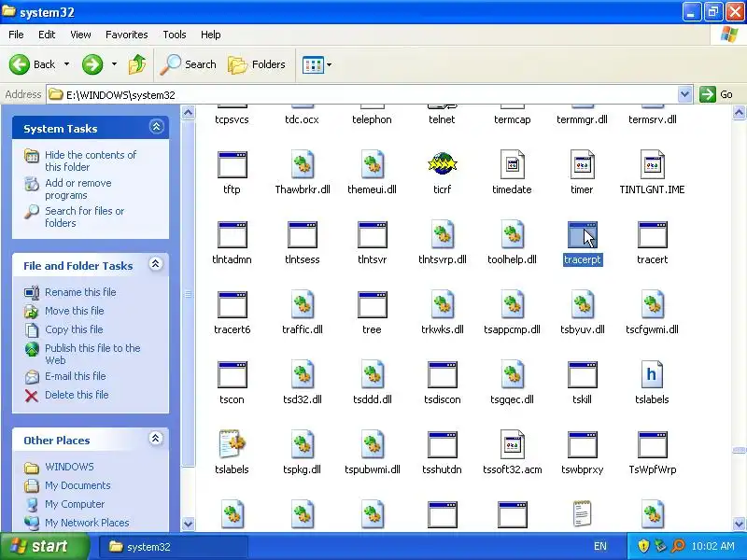Select the TINTLGNT.IME file icon
747x560 pixels.
[x=652, y=165]
